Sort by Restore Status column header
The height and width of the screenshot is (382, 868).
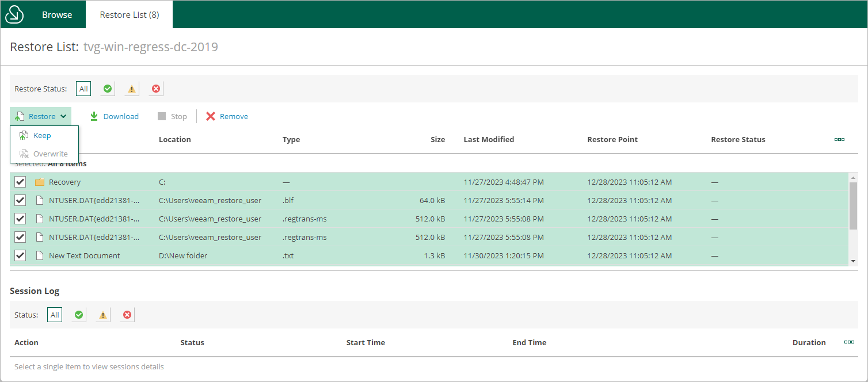point(738,139)
